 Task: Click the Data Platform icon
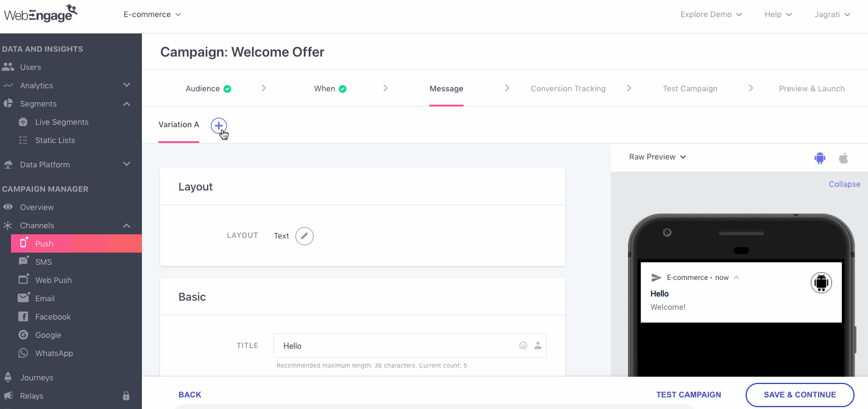tap(8, 164)
